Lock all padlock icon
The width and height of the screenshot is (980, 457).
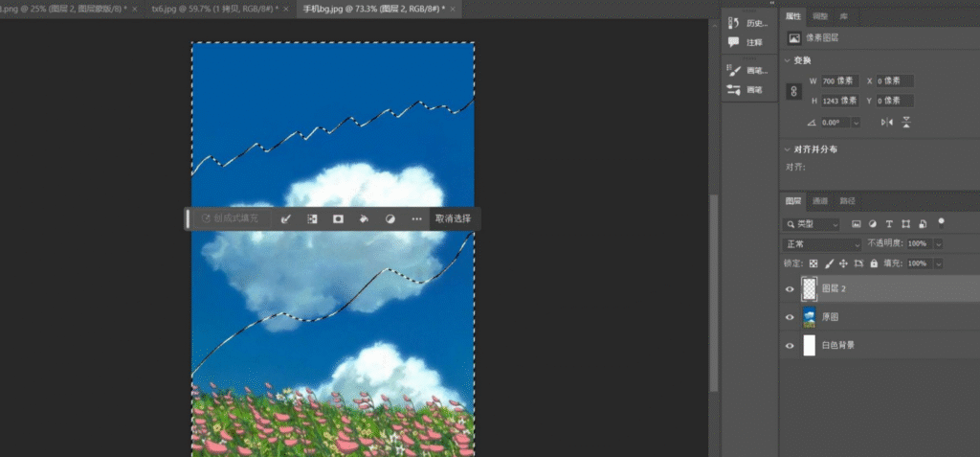(x=874, y=263)
